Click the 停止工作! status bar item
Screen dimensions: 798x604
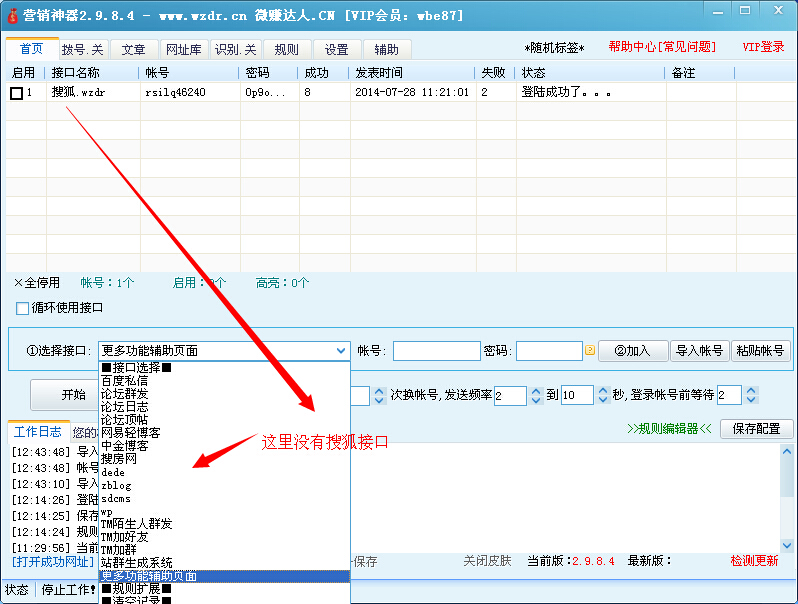[x=68, y=590]
